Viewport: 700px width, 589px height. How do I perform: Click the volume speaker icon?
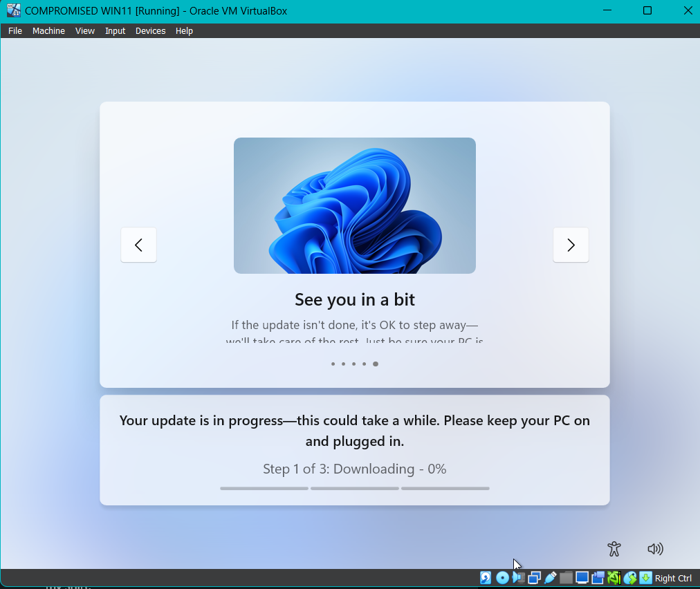pos(655,549)
